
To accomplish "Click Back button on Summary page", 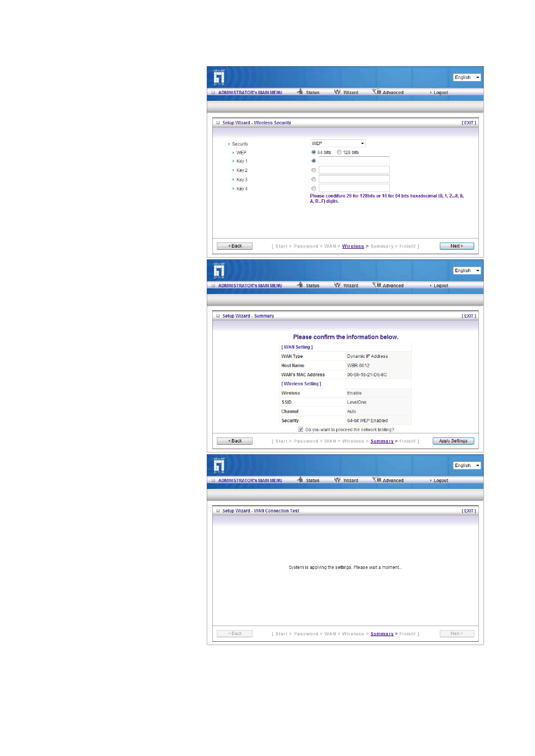I will (x=235, y=441).
